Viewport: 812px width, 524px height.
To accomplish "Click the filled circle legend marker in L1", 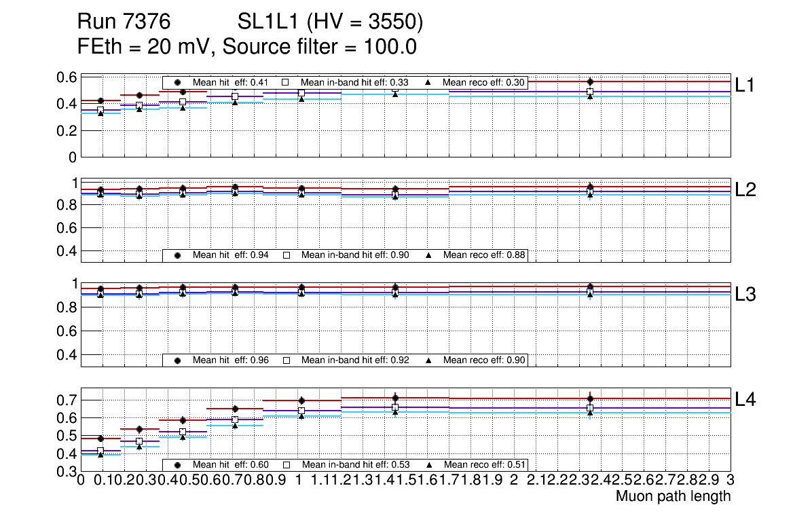I will tap(178, 83).
